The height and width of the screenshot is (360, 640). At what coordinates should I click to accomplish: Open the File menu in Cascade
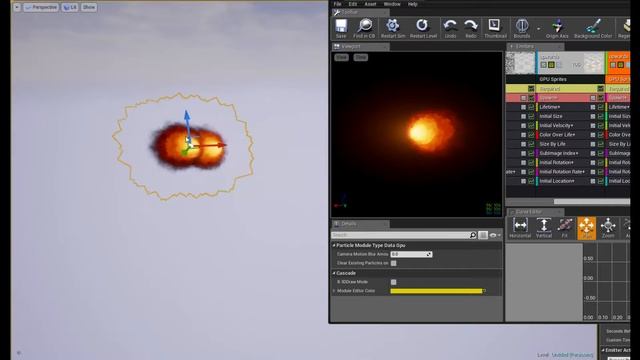(337, 4)
